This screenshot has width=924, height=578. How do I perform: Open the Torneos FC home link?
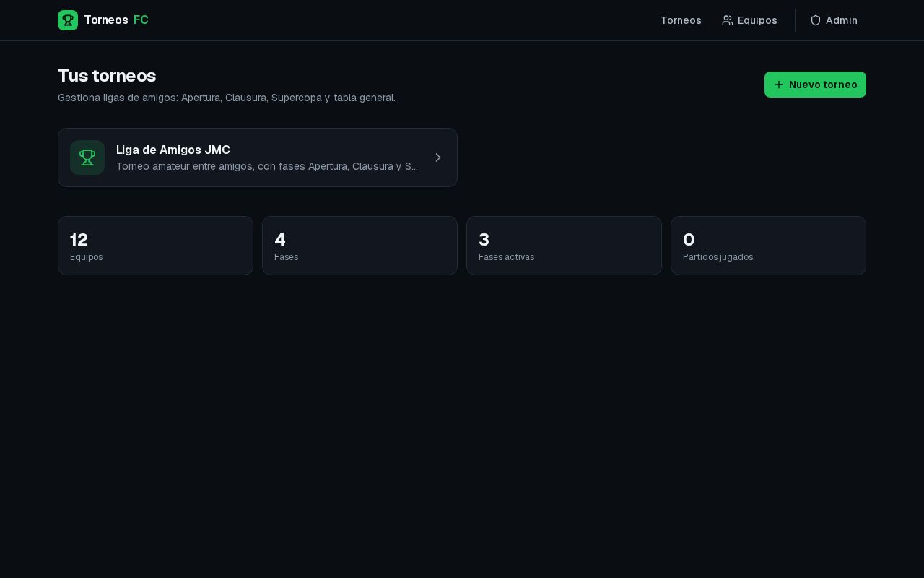click(x=103, y=20)
